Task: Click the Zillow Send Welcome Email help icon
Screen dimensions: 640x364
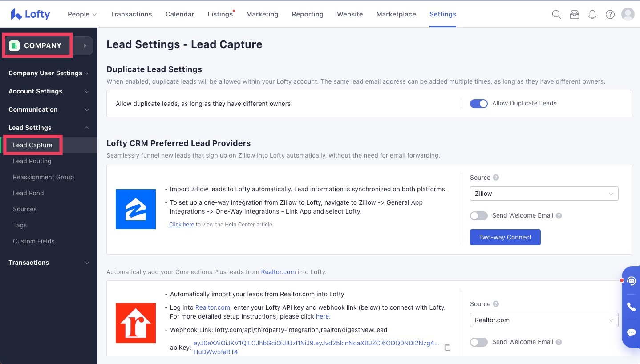Action: pyautogui.click(x=559, y=216)
